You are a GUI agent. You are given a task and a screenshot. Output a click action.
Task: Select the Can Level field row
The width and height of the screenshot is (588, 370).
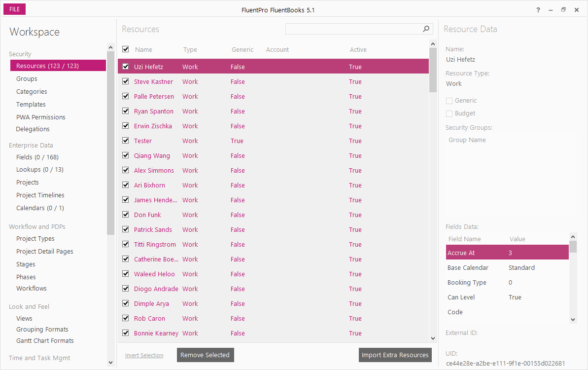(507, 297)
